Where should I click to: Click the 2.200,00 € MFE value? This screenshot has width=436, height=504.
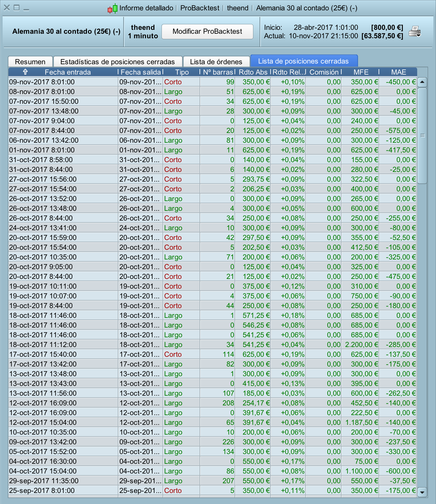coord(362,345)
